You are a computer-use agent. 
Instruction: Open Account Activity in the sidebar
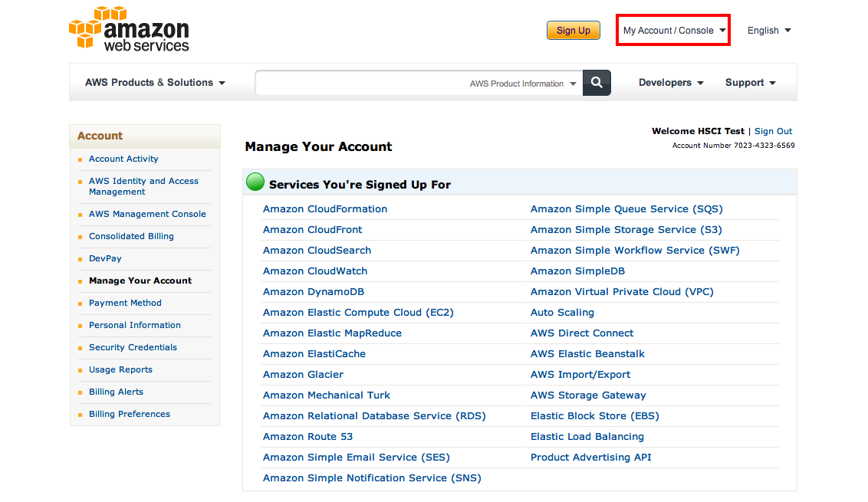tap(123, 159)
